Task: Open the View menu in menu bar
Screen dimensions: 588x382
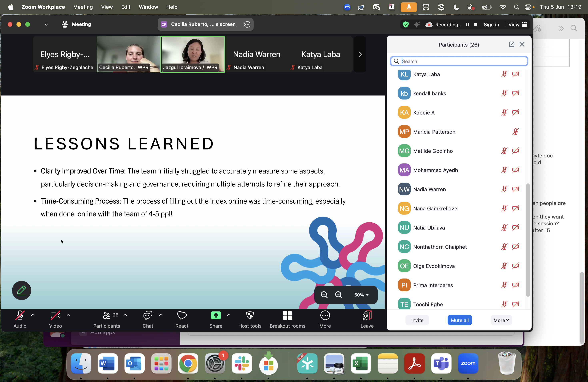Action: click(x=107, y=7)
